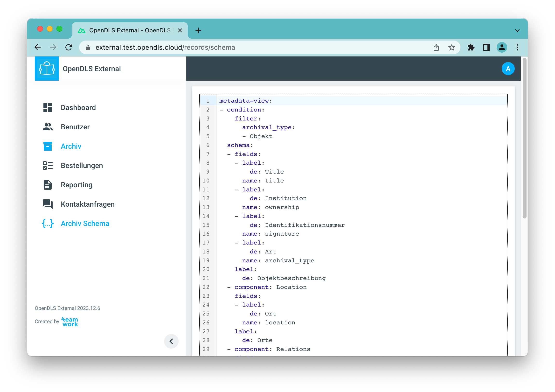Reload the page
This screenshot has height=392, width=555.
pyautogui.click(x=69, y=47)
